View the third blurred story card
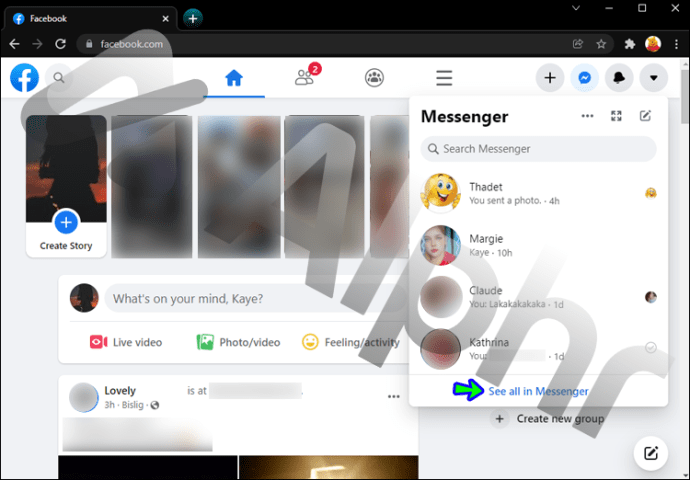Screen dimensions: 690x480 [239, 186]
